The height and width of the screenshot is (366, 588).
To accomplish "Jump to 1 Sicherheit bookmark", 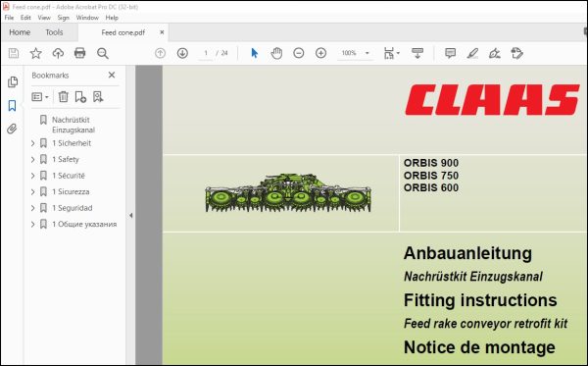I will tap(72, 143).
